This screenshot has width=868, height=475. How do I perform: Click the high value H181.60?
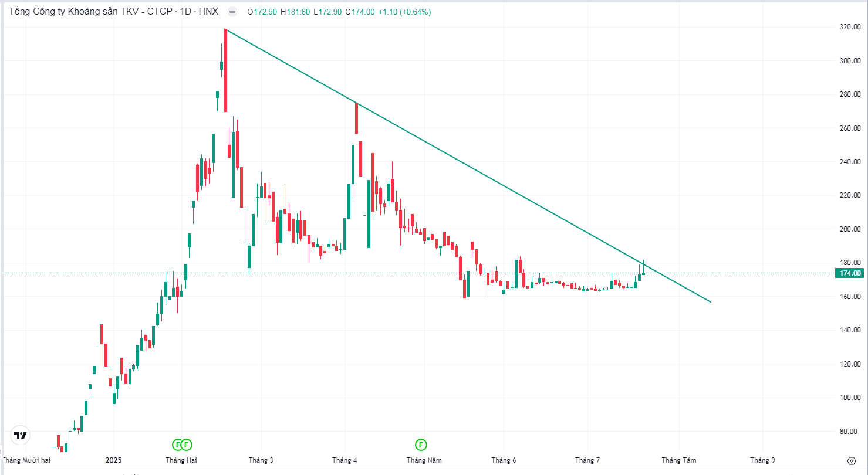click(295, 12)
